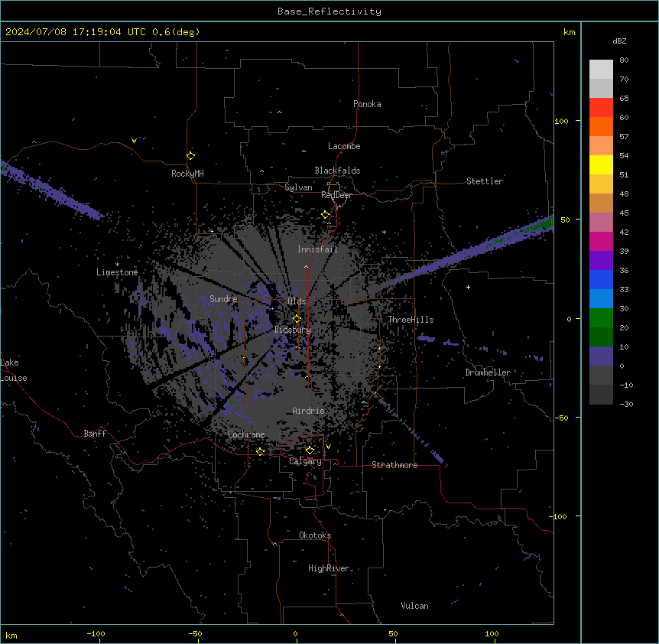The width and height of the screenshot is (659, 644).
Task: Pick the slate purple 10-0 dBZ swatch
Action: tap(601, 356)
